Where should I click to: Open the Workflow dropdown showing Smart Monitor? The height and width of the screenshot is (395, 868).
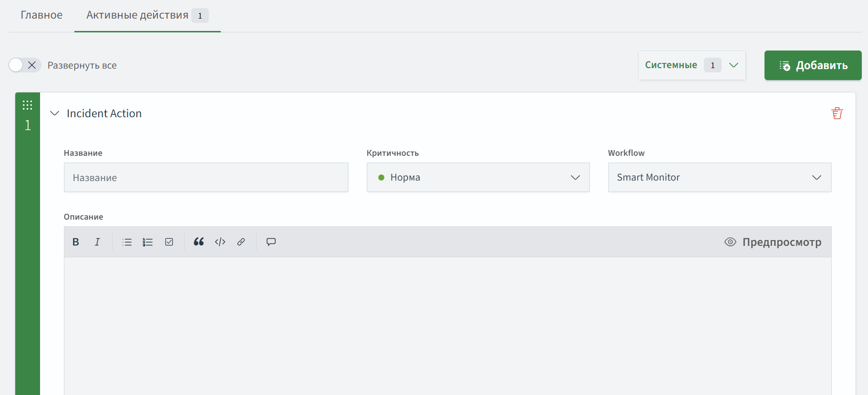point(720,177)
